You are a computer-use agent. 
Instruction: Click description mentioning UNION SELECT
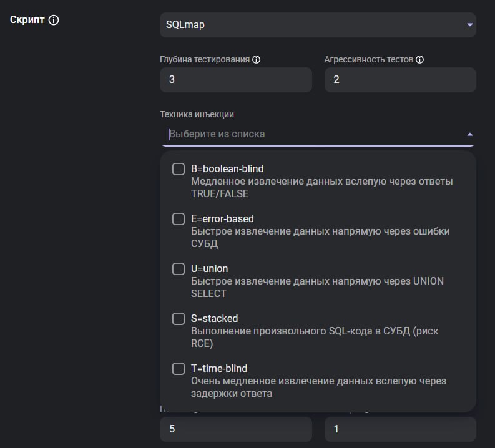tap(317, 287)
